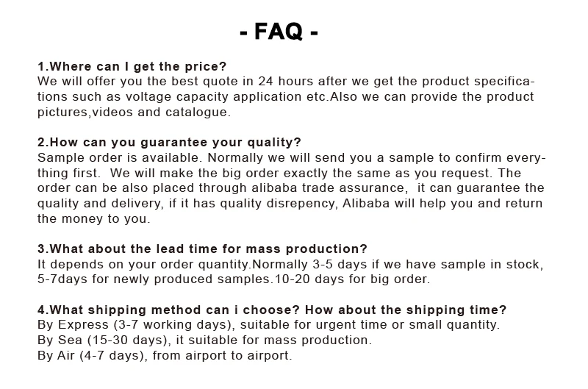
Task: Click the text "pictures,videos and catalogue."
Action: pos(134,112)
